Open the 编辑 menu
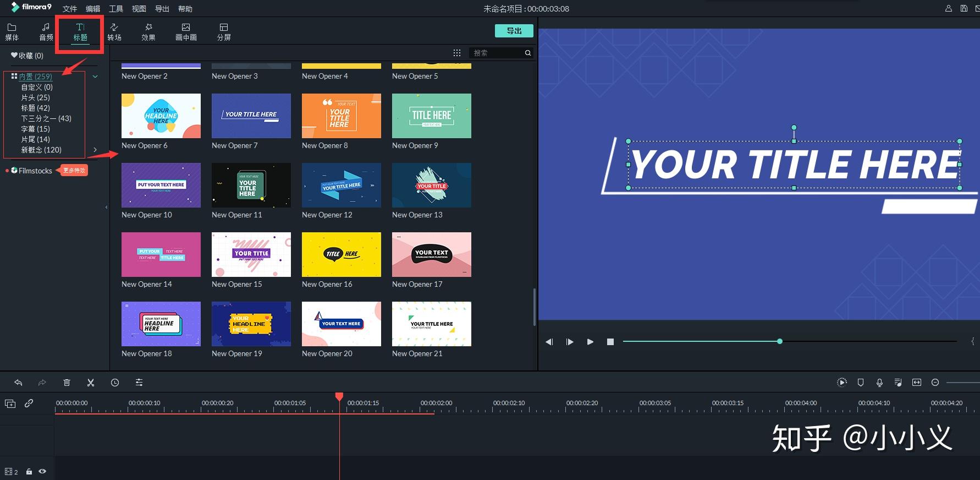980x480 pixels. point(93,9)
